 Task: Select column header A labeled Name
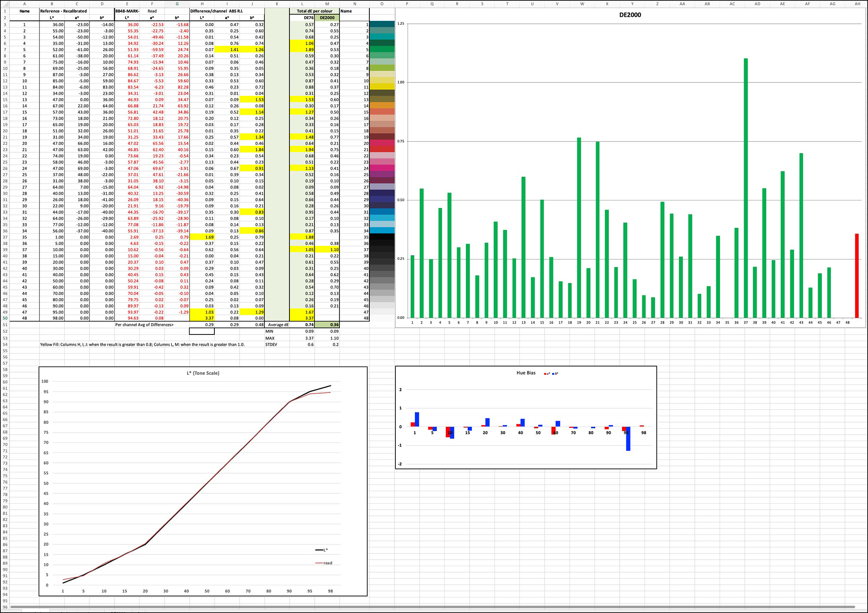point(25,3)
